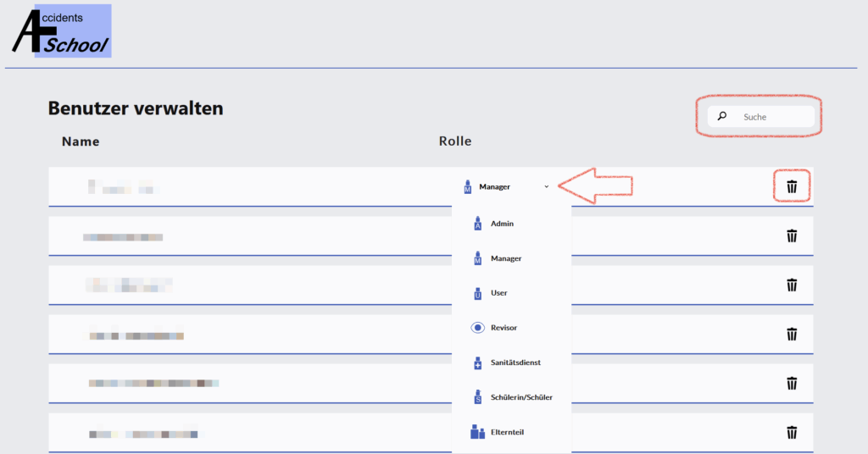Choose Schülerin/Schüler role option

tap(520, 397)
